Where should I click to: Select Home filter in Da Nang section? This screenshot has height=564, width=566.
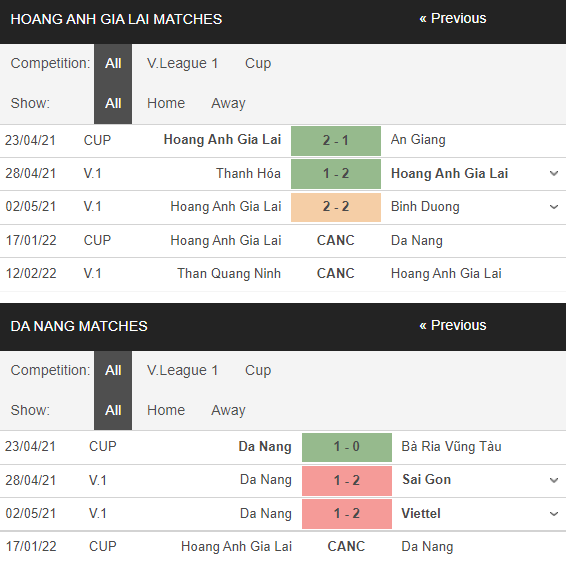click(x=166, y=410)
